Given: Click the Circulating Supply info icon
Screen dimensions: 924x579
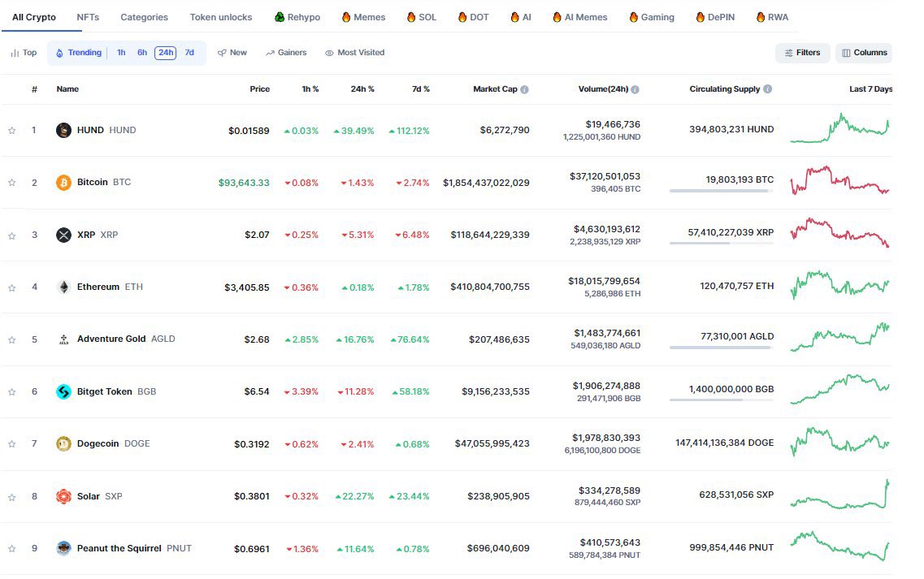Looking at the screenshot, I should [767, 89].
